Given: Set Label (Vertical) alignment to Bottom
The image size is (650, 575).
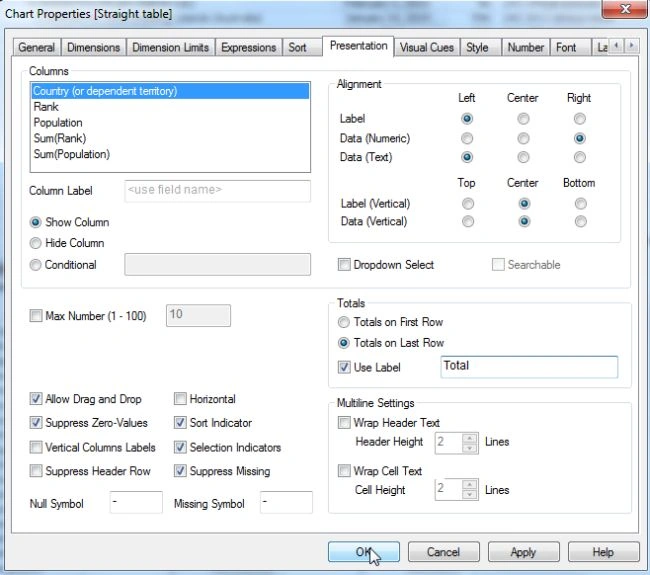Looking at the screenshot, I should 580,204.
